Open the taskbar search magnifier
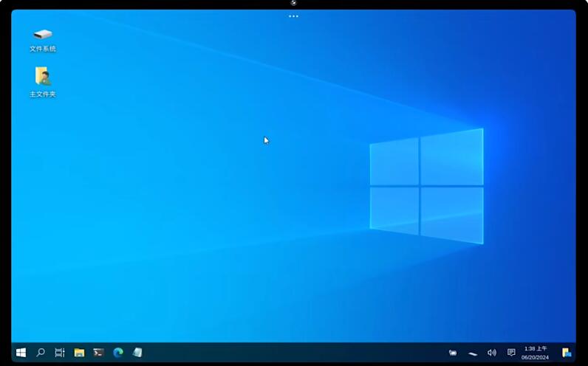 41,353
